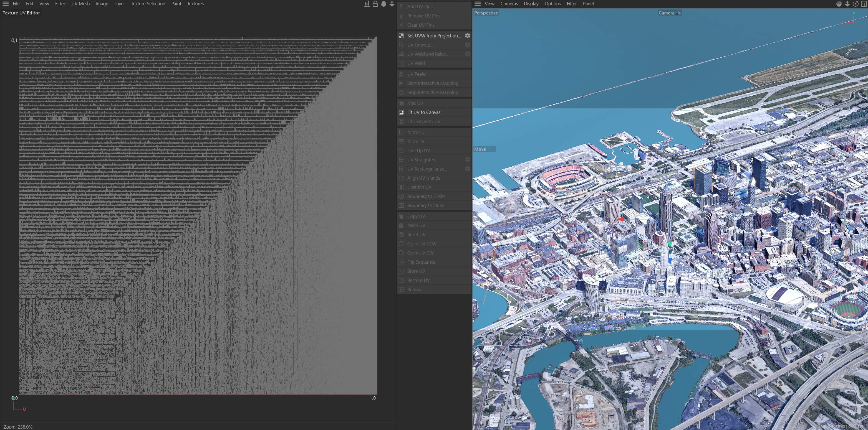Click the histogram icon in UV editor header
The width and height of the screenshot is (868, 430).
pyautogui.click(x=367, y=4)
